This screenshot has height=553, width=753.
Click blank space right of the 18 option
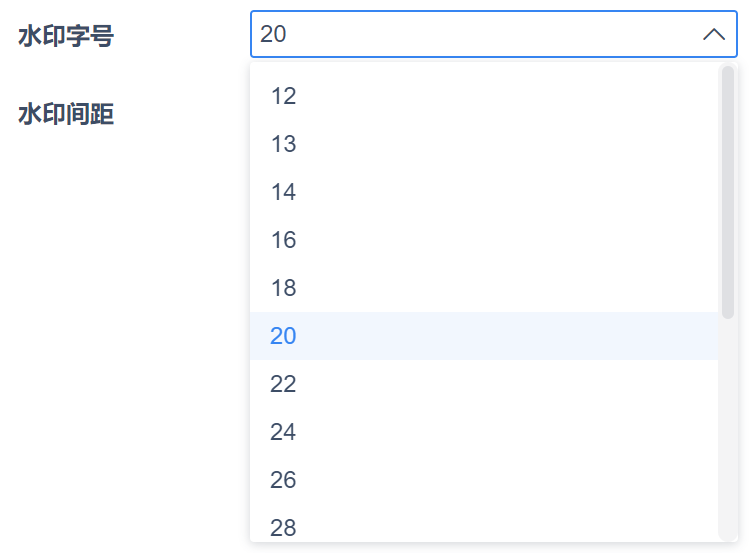(500, 288)
